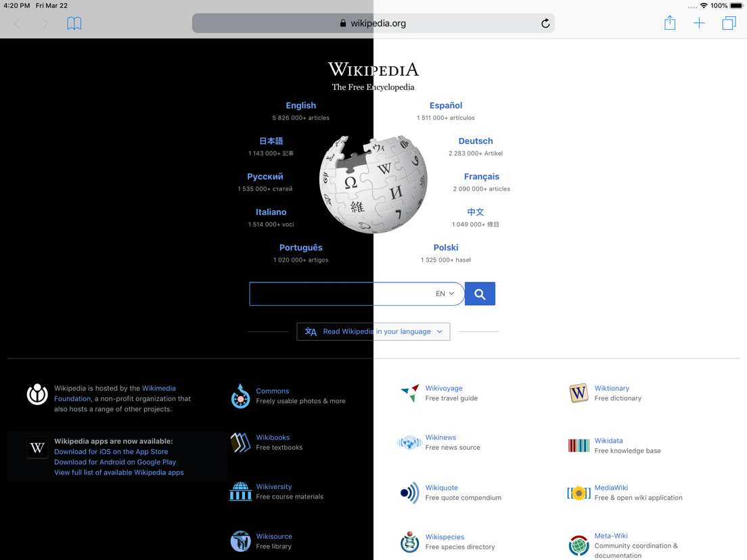Click the Meta-Wiki globe icon

click(579, 545)
